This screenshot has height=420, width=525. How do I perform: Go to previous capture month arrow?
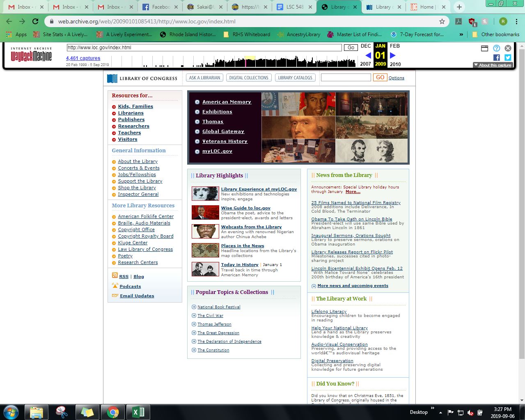tap(368, 55)
